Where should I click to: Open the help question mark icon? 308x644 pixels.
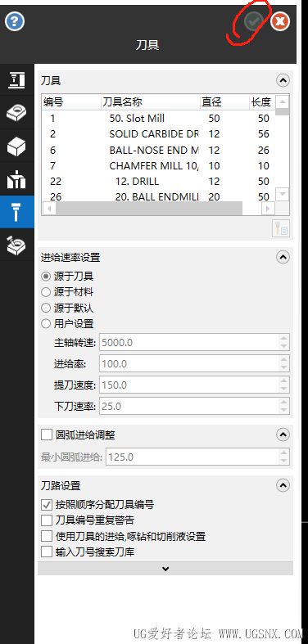point(15,21)
